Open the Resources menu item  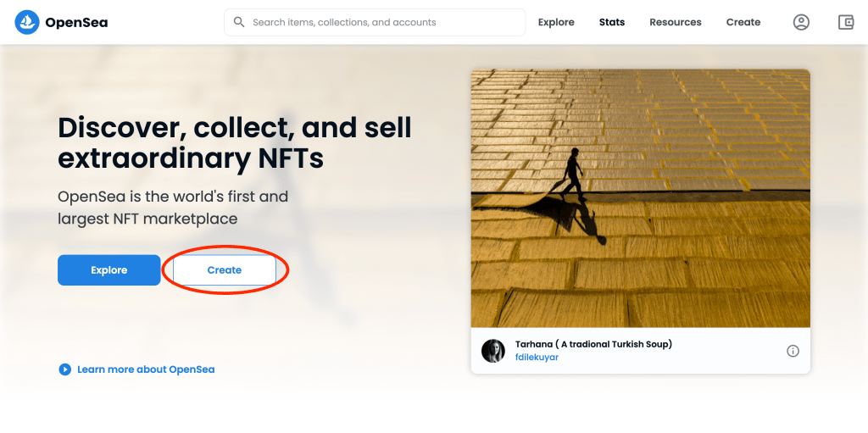coord(676,22)
